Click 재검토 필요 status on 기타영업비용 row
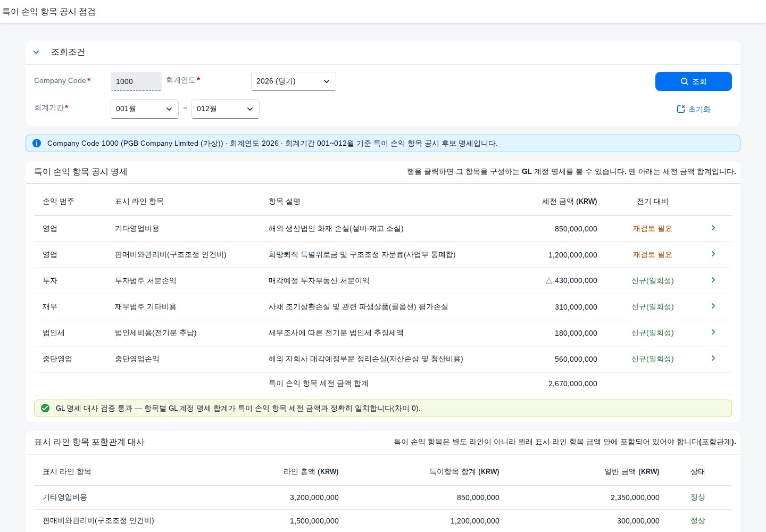 pyautogui.click(x=653, y=229)
